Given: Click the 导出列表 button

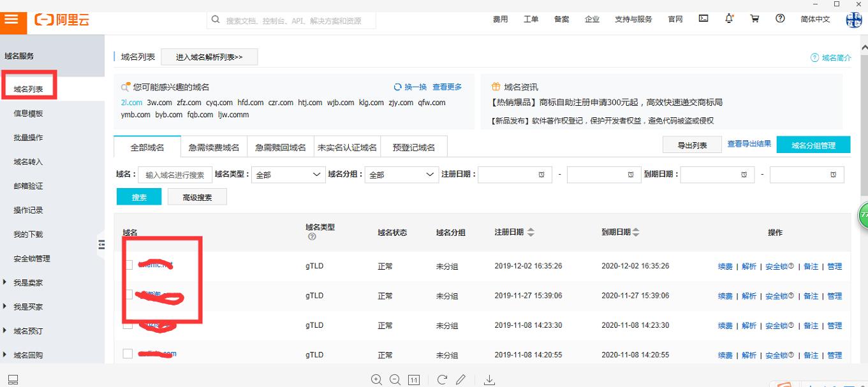Looking at the screenshot, I should [x=692, y=145].
